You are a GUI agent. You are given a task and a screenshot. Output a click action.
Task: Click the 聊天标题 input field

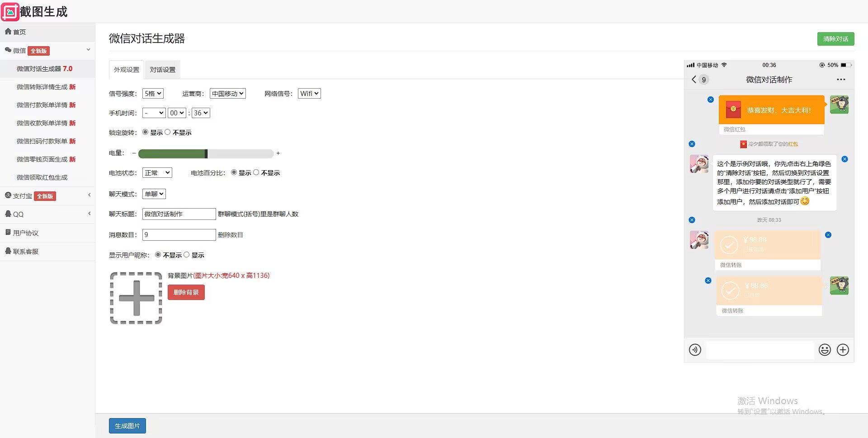click(x=179, y=214)
